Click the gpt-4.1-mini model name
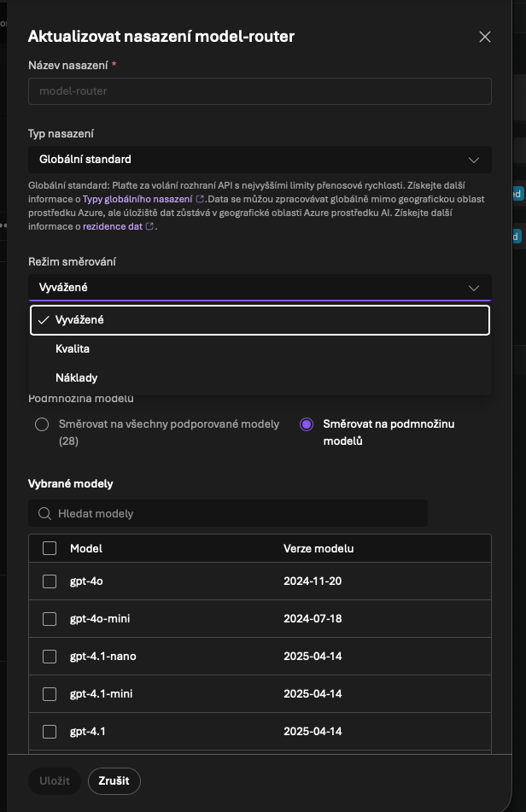This screenshot has width=526, height=812. point(101,694)
